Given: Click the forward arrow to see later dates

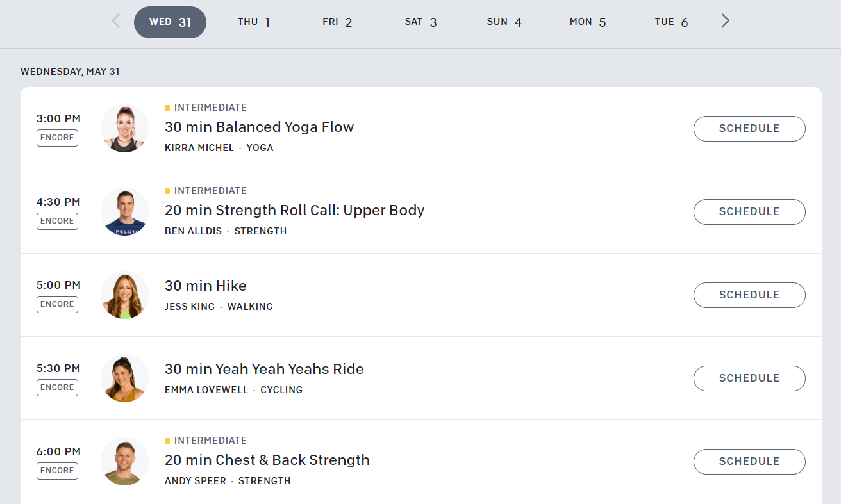Looking at the screenshot, I should pyautogui.click(x=725, y=20).
